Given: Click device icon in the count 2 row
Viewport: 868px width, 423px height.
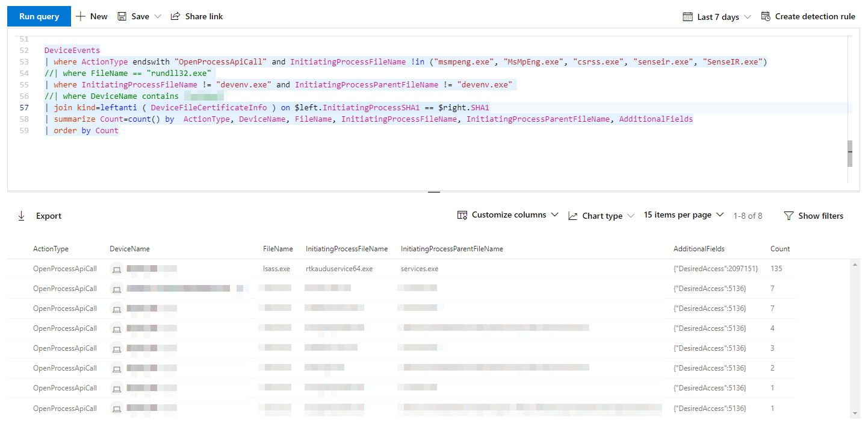Looking at the screenshot, I should point(117,368).
